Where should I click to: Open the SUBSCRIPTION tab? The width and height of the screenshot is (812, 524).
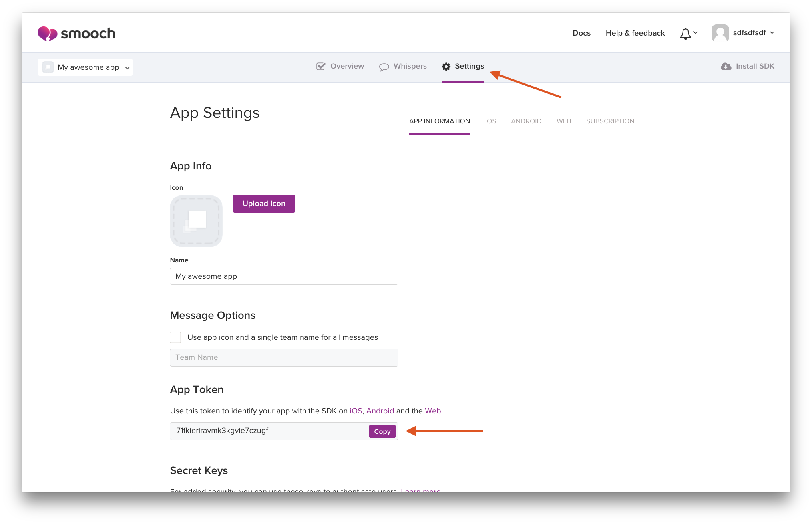tap(610, 121)
